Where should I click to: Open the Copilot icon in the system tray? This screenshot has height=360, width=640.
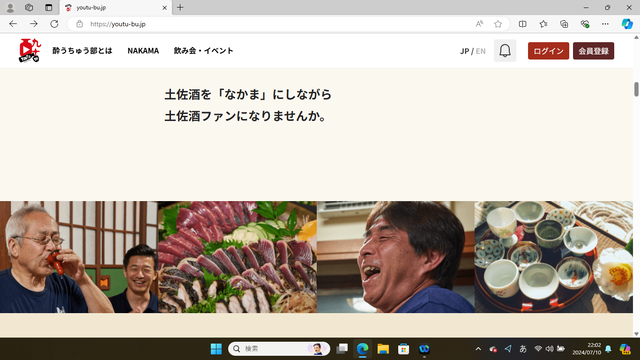tap(625, 349)
